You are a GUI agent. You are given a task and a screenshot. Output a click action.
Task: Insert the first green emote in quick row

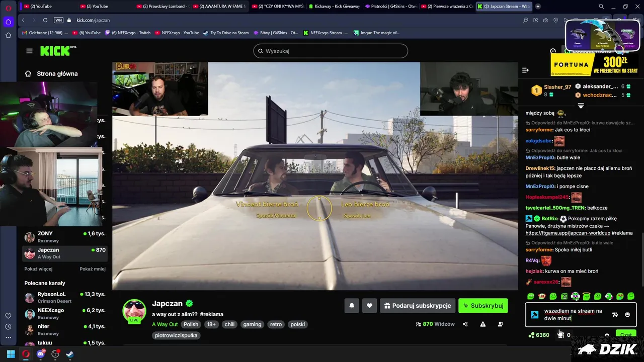(x=531, y=296)
